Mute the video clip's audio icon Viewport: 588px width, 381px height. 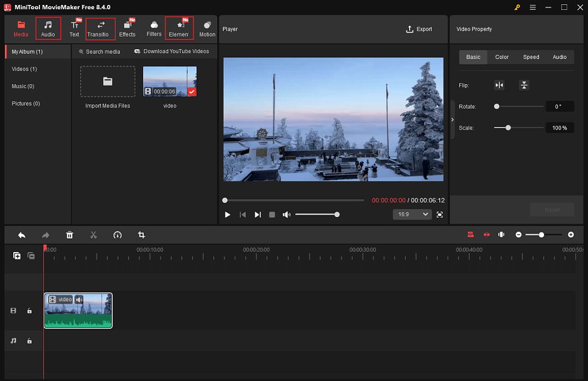pyautogui.click(x=79, y=299)
